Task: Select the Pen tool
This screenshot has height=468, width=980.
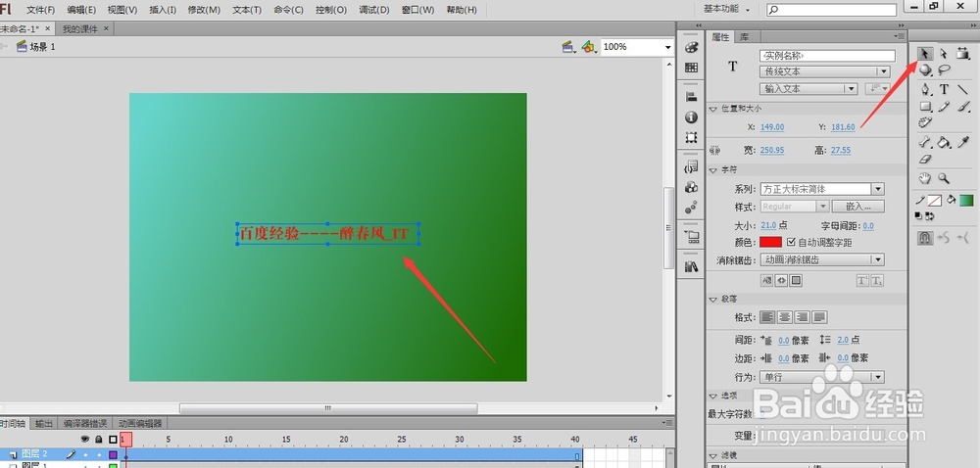Action: click(925, 89)
